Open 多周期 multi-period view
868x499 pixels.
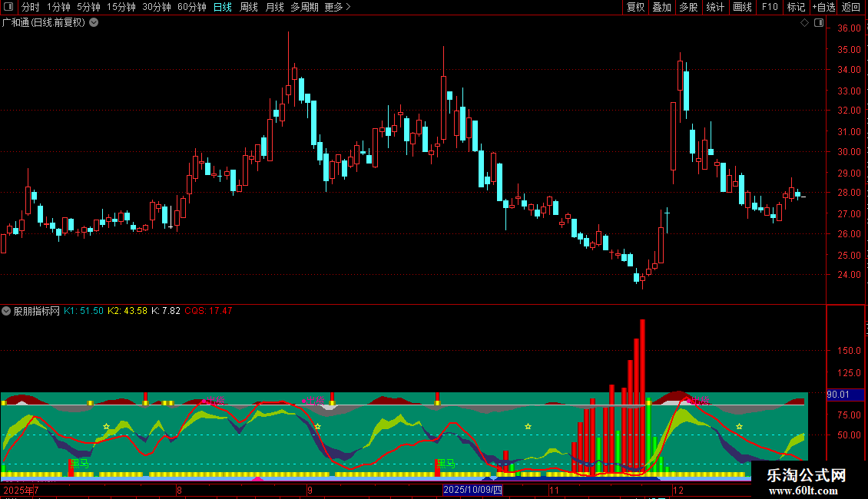(x=304, y=7)
